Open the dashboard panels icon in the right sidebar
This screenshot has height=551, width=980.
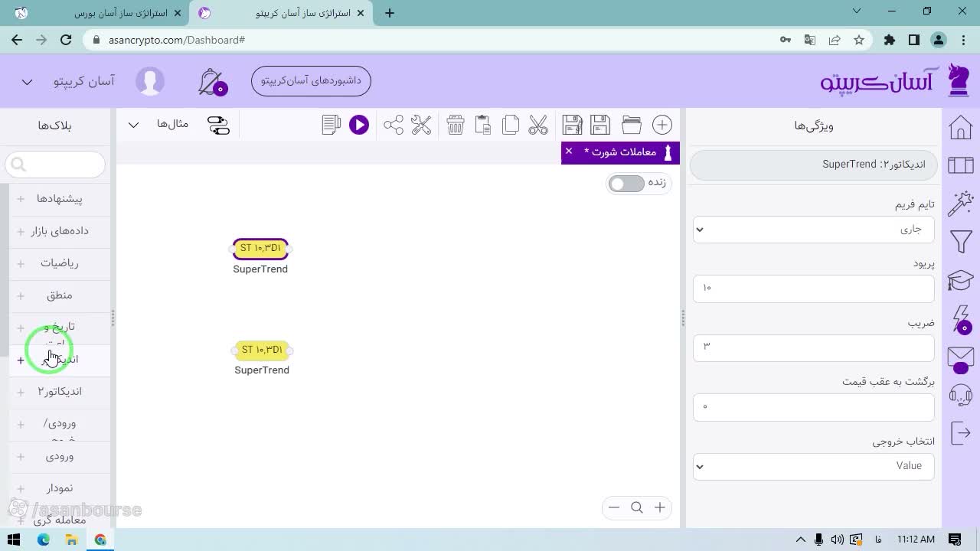[x=961, y=165]
